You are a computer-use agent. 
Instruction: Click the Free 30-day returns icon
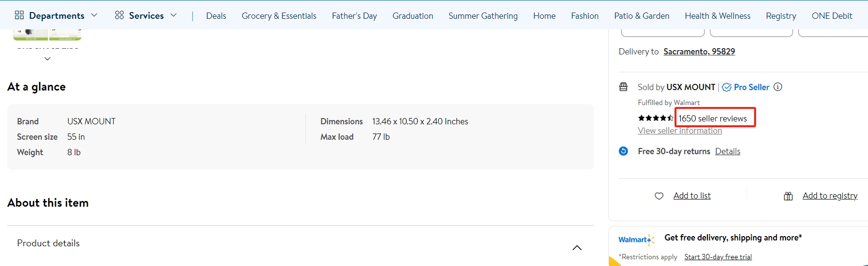pyautogui.click(x=623, y=151)
